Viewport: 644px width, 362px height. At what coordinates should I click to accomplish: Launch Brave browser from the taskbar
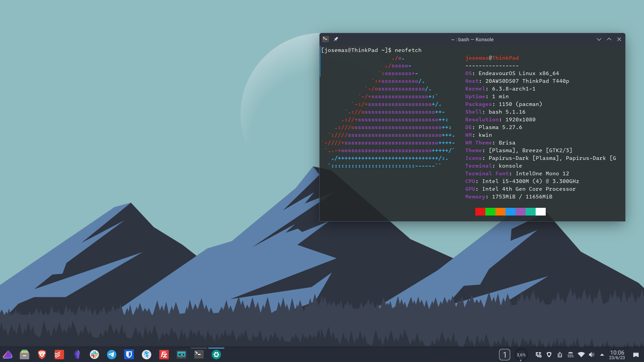[42, 354]
